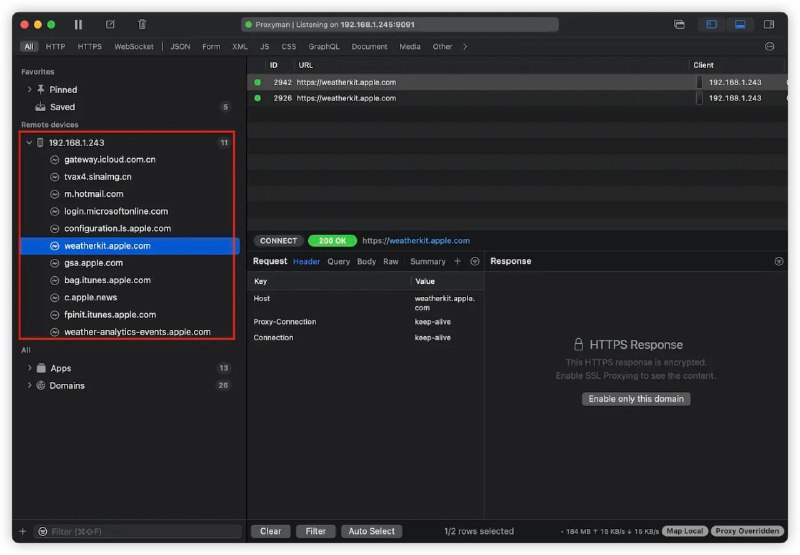
Task: Click the weatherkit.apple.com URL link
Action: (x=429, y=241)
